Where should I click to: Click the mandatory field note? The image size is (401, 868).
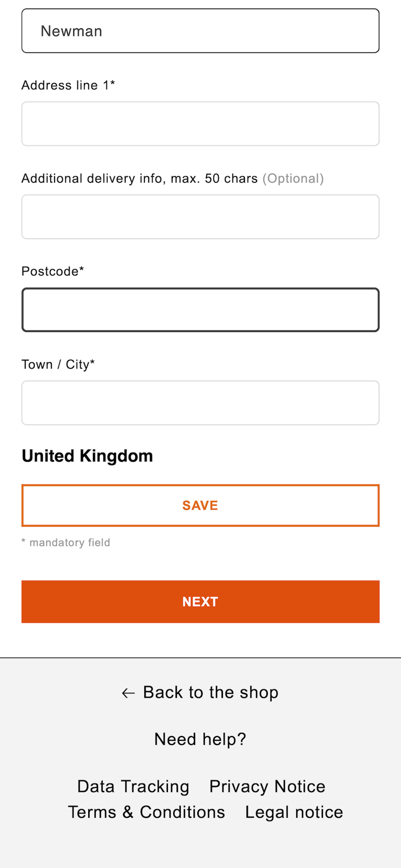pos(66,542)
